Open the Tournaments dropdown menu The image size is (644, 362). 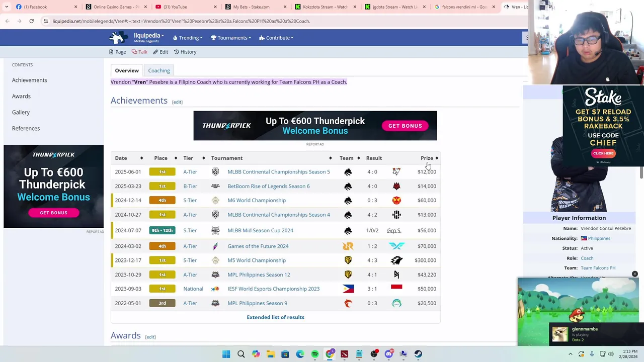click(x=231, y=38)
